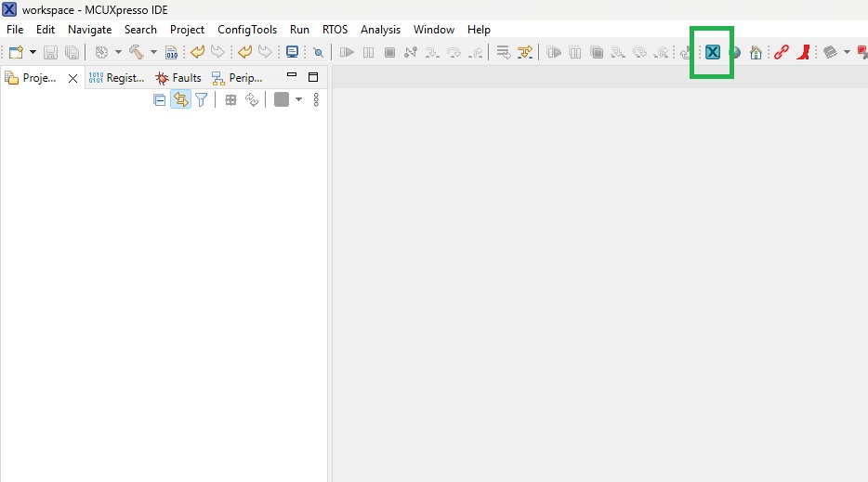Switch to the Faults tab
Image resolution: width=868 pixels, height=482 pixels.
coord(178,78)
